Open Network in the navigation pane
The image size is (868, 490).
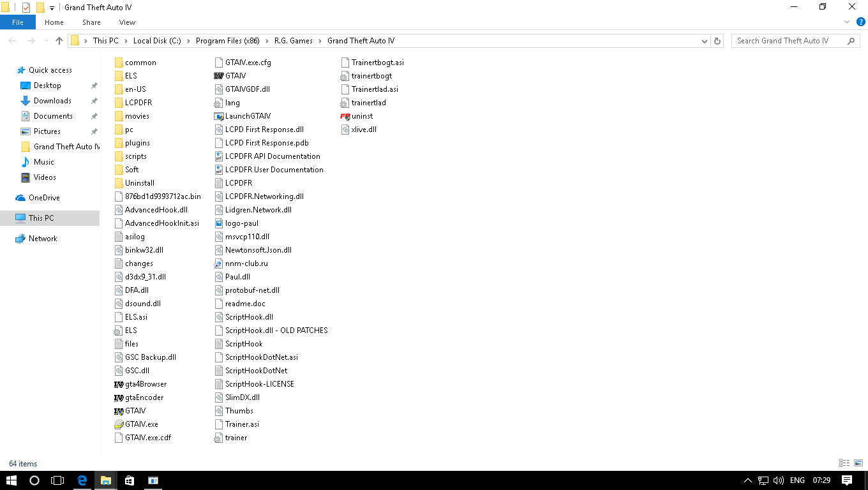click(43, 239)
